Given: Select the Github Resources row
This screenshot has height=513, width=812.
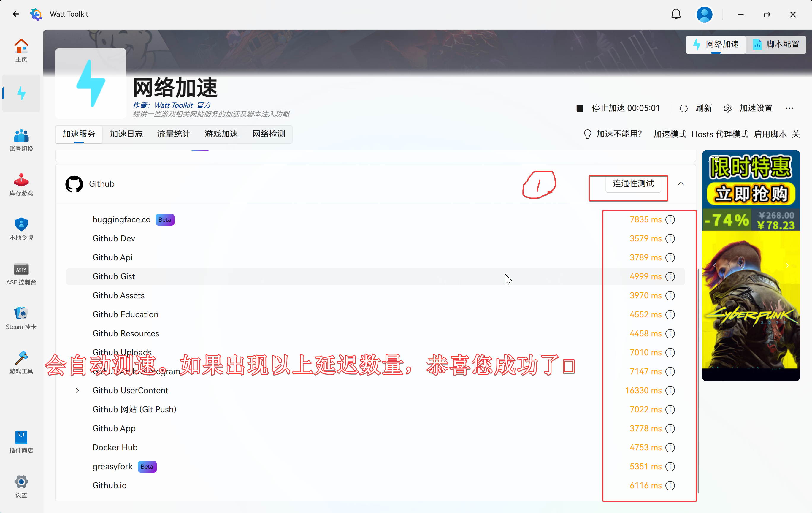Looking at the screenshot, I should tap(375, 334).
